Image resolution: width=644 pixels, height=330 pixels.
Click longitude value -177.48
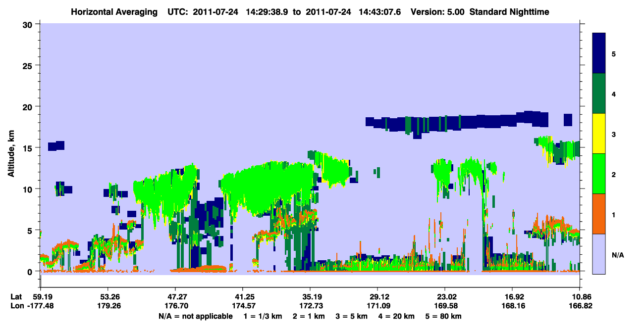pos(41,306)
